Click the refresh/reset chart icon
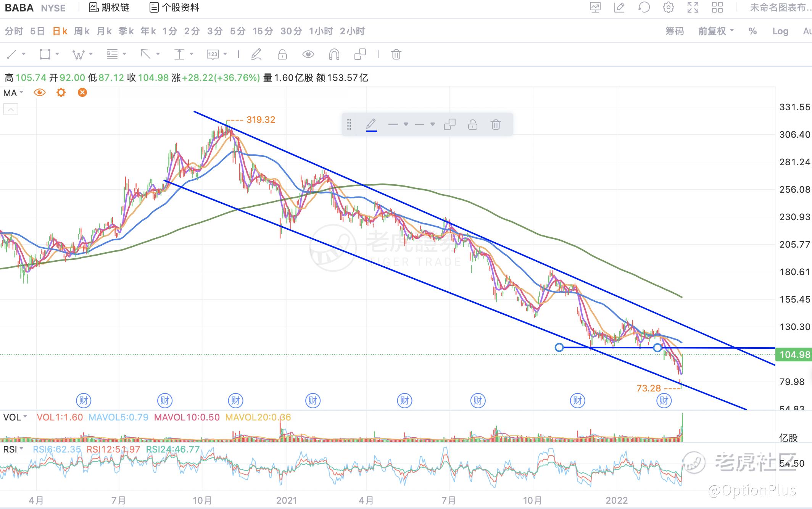Screen dimensions: 812x509 (644, 8)
